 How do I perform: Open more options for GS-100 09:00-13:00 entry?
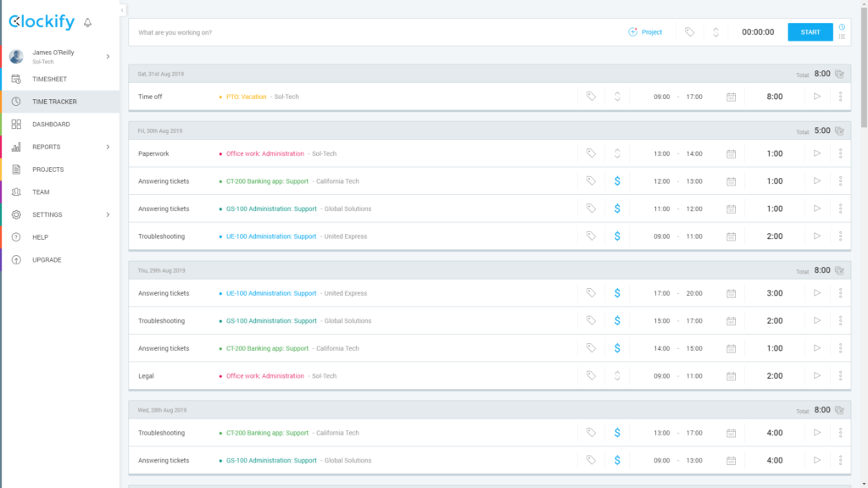840,460
